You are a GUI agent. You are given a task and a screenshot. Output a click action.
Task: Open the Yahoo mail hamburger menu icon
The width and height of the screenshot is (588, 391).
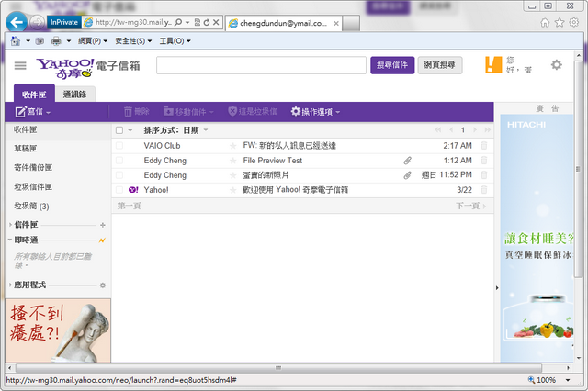20,66
